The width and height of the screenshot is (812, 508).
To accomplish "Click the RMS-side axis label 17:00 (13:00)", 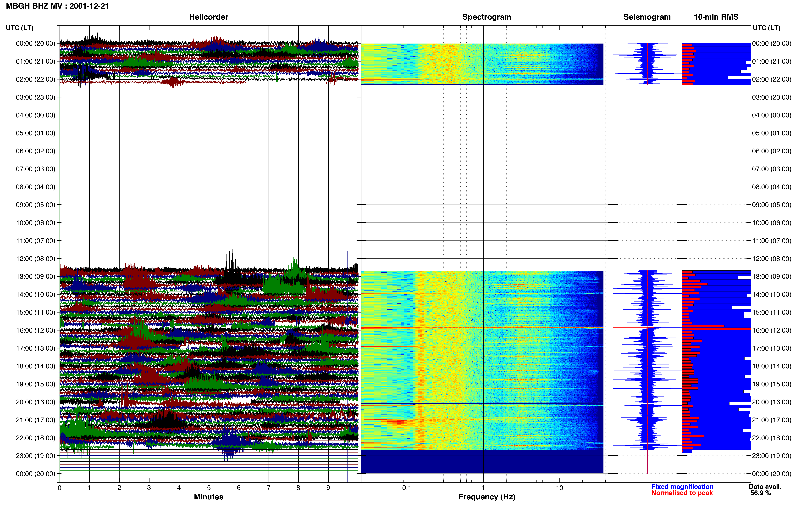I will [x=772, y=348].
